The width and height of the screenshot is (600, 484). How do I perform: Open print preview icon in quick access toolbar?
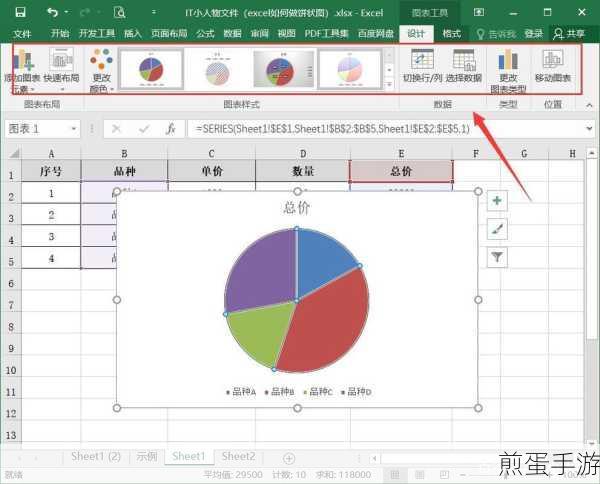pos(120,12)
